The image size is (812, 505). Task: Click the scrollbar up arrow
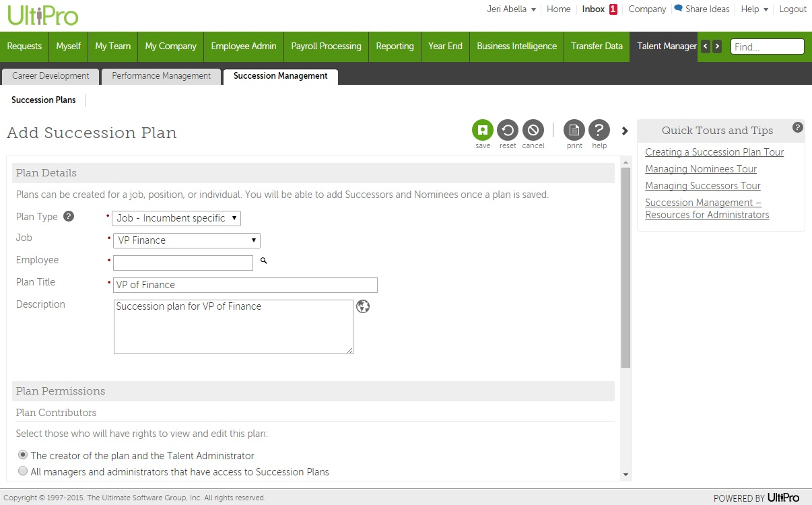pos(626,162)
